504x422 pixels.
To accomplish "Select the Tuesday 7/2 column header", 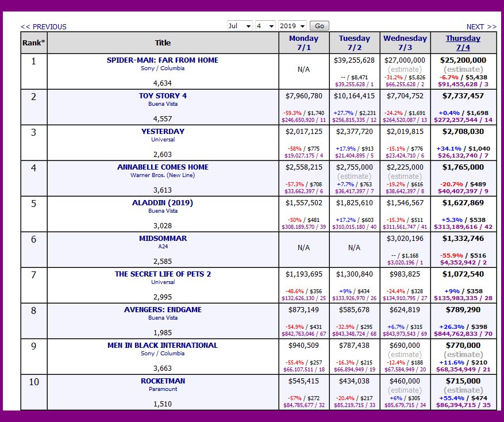I will [x=354, y=43].
